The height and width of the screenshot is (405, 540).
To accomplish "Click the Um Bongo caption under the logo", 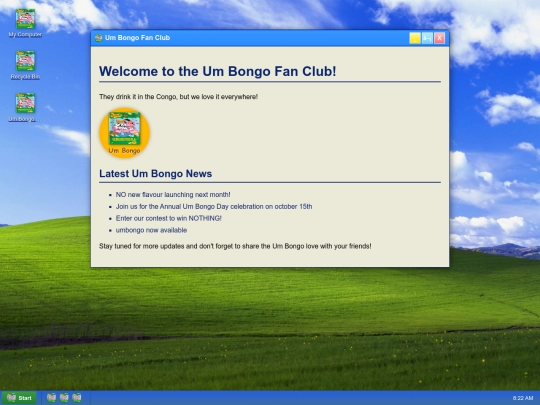I will pos(124,150).
